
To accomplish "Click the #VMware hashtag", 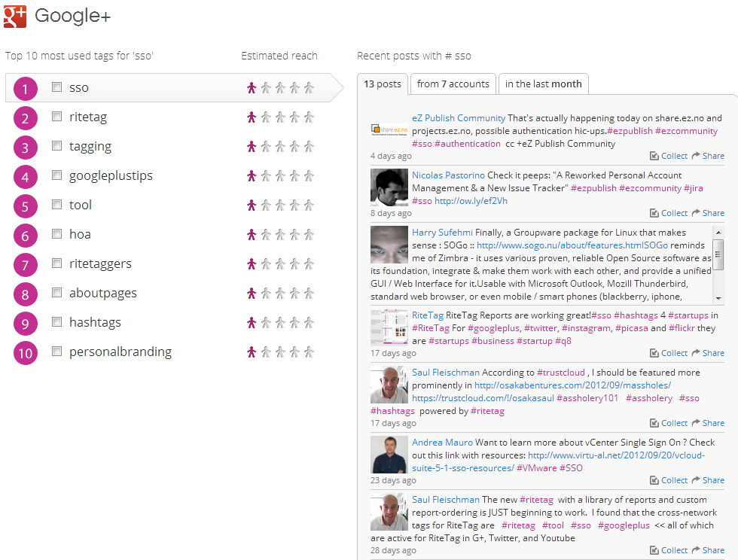I will coord(536,468).
